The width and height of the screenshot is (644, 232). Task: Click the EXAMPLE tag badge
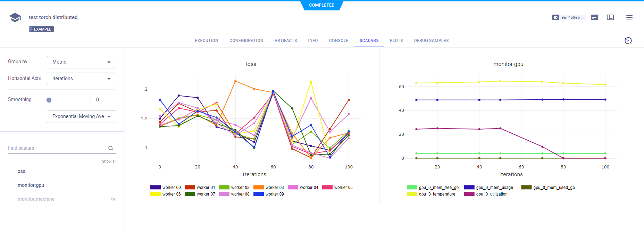coord(41,29)
